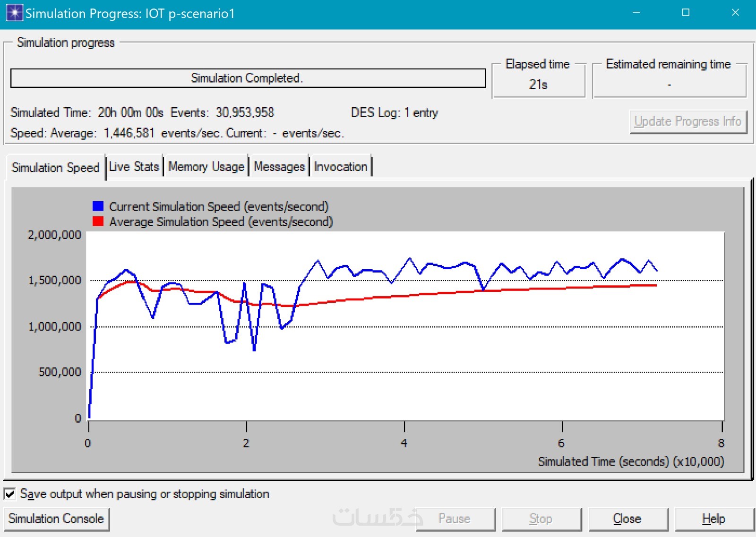Close the simulation progress dialog via Close button
Image resolution: width=756 pixels, height=537 pixels.
pyautogui.click(x=627, y=519)
